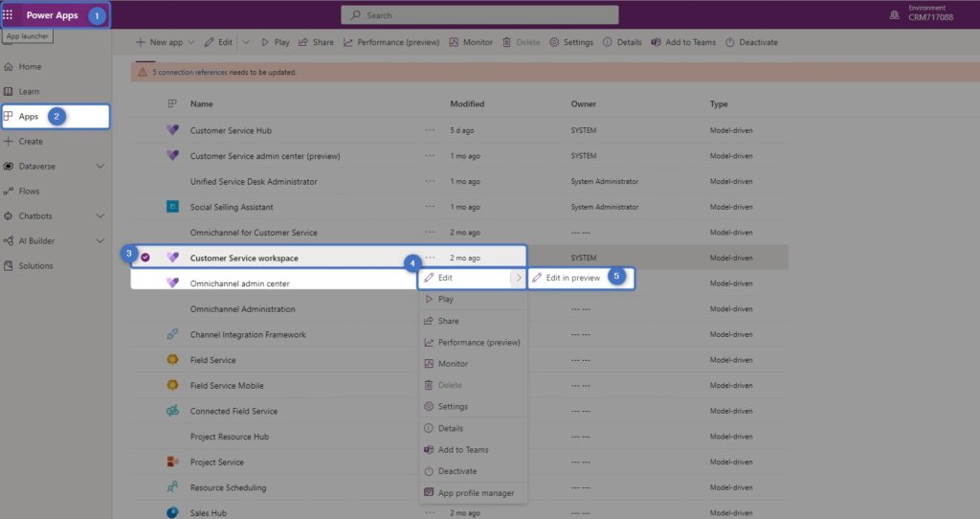Select Edit in the context menu
This screenshot has width=980, height=519.
(464, 278)
